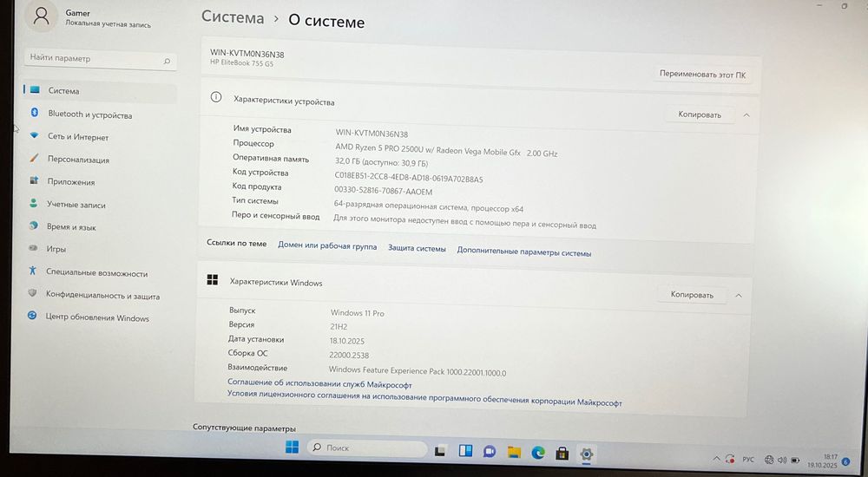
Task: Collapse the Характеристики Windows section
Action: tap(739, 296)
